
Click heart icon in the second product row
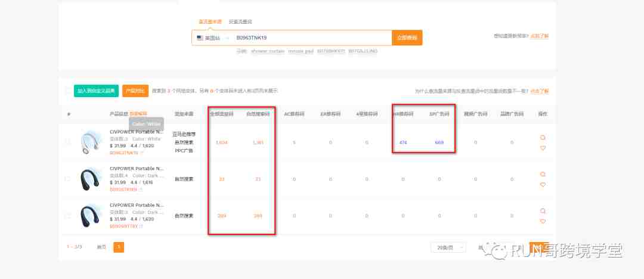coord(543,185)
